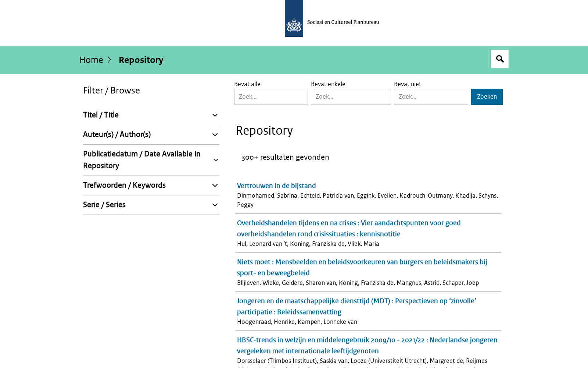Click the Repository breadcrumb item
The image size is (588, 368).
[x=141, y=60]
